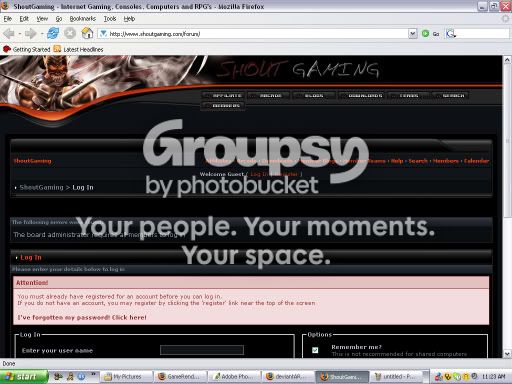The width and height of the screenshot is (512, 384).
Task: Click the page scrollbar down arrow
Action: 507,354
